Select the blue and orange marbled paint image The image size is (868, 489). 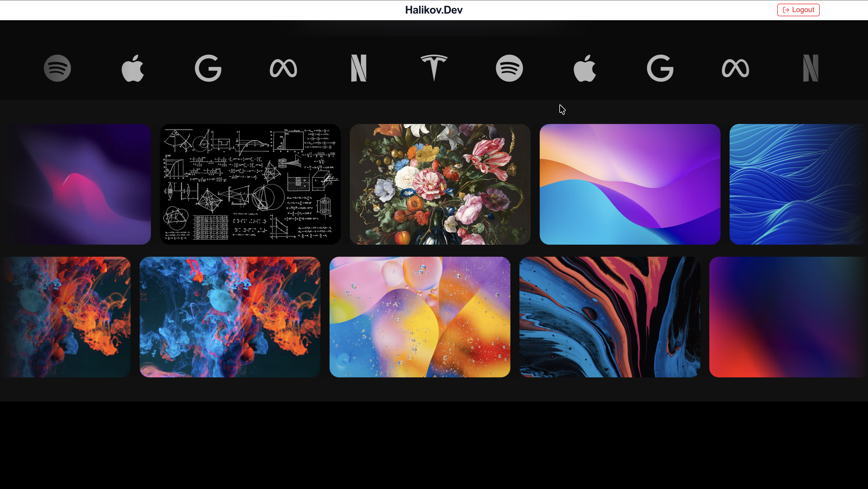click(x=609, y=317)
